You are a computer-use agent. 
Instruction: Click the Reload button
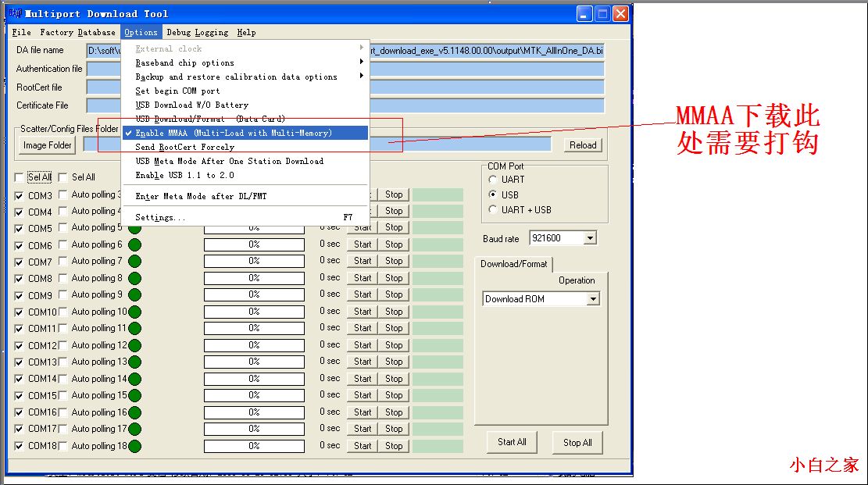pyautogui.click(x=583, y=145)
